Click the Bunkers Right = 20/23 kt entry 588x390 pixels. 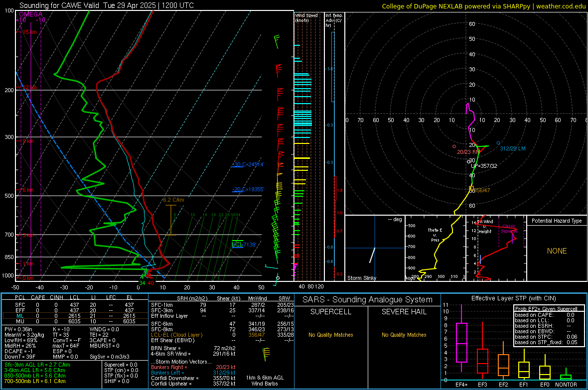pos(193,368)
